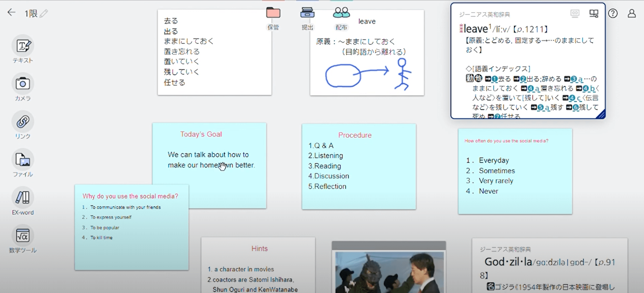Click the リンク link tool icon
Screen dimensions: 644x293
23,122
